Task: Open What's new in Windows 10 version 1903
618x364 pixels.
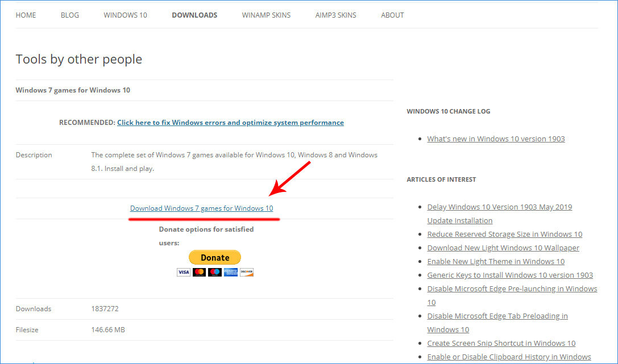Action: coord(496,139)
